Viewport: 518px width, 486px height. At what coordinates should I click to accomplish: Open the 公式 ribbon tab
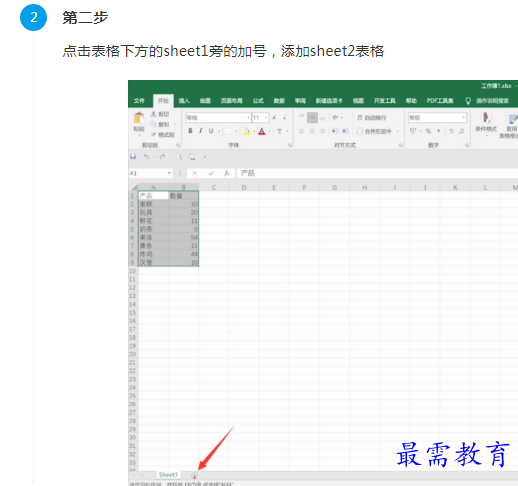pos(258,101)
